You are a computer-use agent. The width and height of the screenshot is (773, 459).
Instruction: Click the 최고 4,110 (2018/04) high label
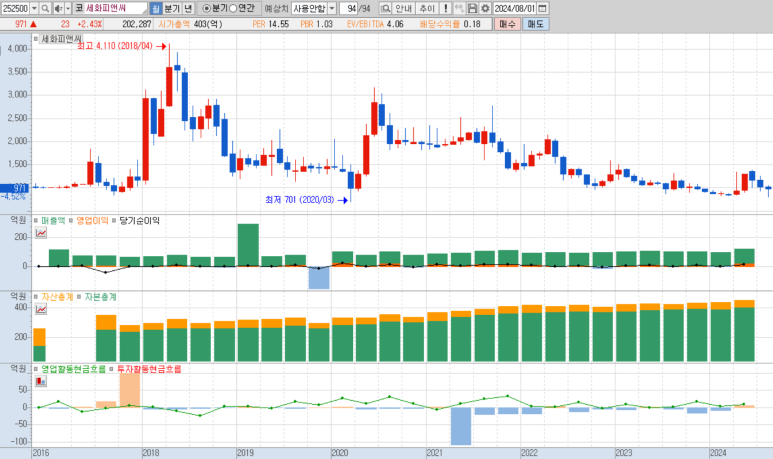click(x=115, y=46)
